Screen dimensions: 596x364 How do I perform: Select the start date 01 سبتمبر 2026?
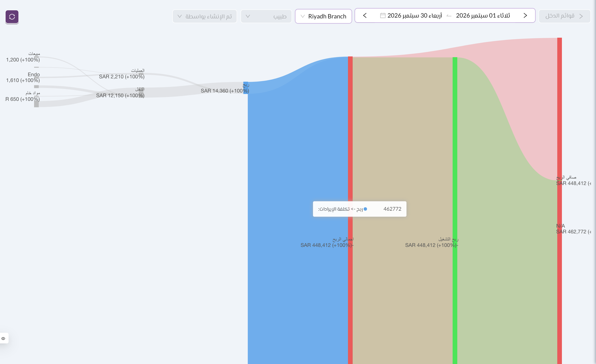click(483, 15)
